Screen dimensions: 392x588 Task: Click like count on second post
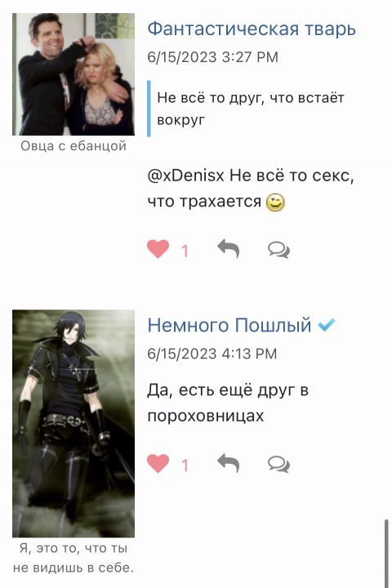pos(185,465)
